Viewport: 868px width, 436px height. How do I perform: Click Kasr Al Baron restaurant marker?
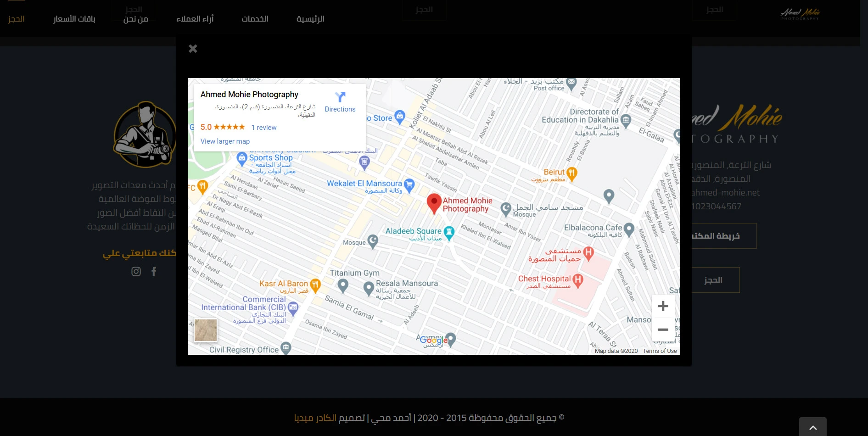(315, 285)
